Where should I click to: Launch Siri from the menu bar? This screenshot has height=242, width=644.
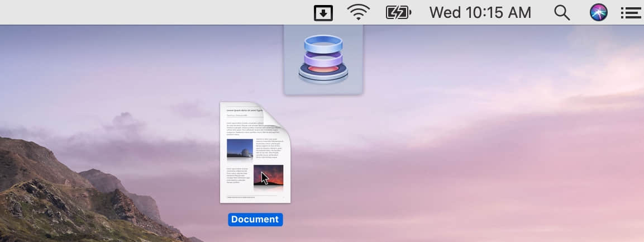pyautogui.click(x=598, y=12)
